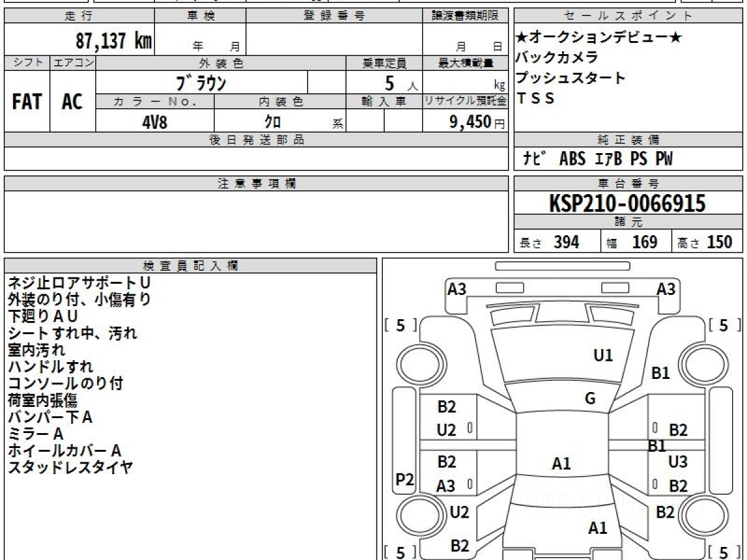Select the ナビ ABS エアB PS PW equipment line
Image resolution: width=747 pixels, height=560 pixels.
point(598,159)
